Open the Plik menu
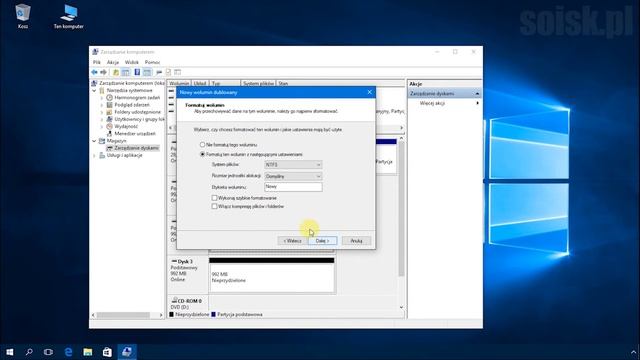Screen dimensions: 640x360 pyautogui.click(x=97, y=62)
